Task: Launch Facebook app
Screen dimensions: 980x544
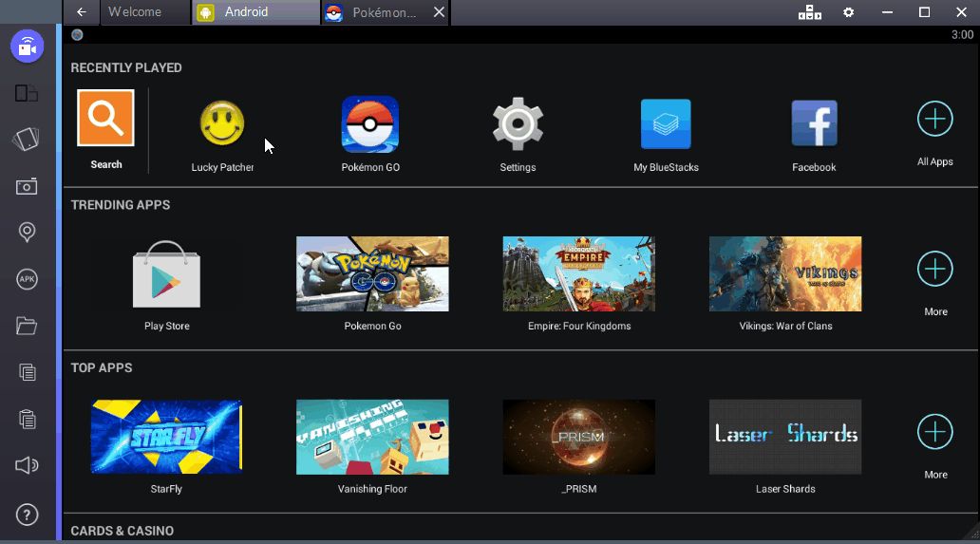Action: point(814,123)
